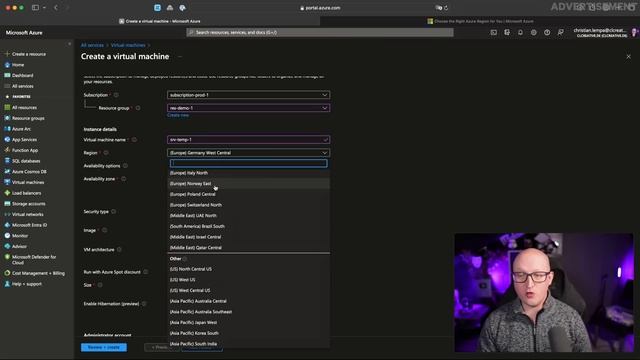Viewport: 640px width, 360px height.
Task: Click the Safari back navigation button
Action: (x=56, y=7)
